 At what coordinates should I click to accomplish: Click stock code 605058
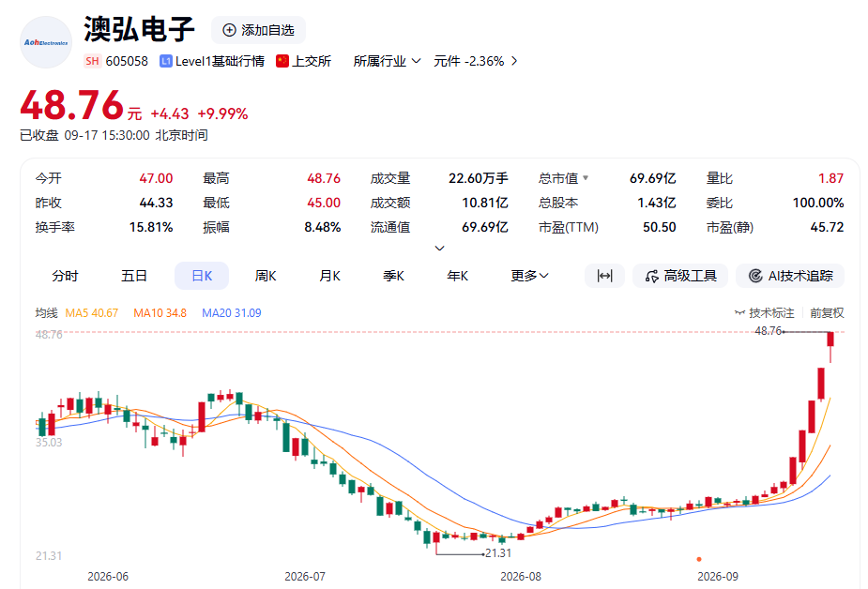click(x=127, y=61)
